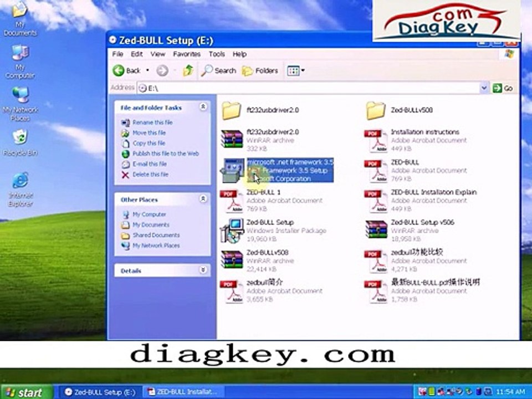Expand the Details panel
Viewport: 532px width, 399px height.
203,270
